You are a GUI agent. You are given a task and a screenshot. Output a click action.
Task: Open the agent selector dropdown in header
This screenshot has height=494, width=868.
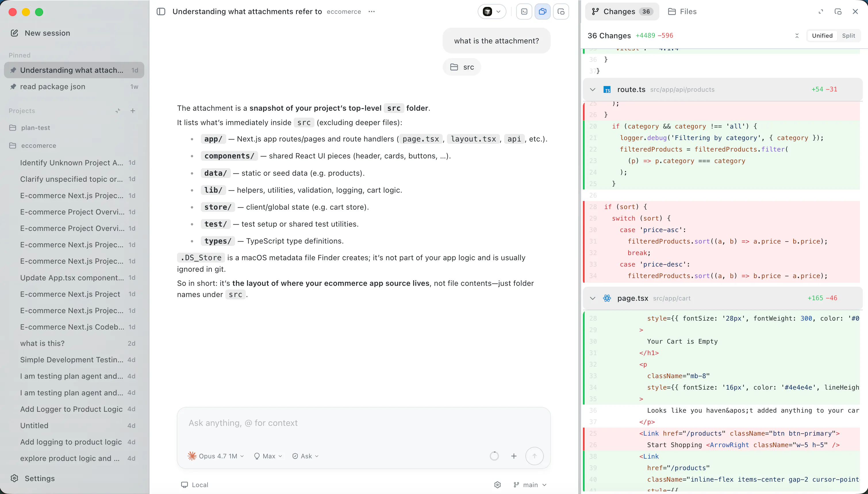(x=492, y=12)
